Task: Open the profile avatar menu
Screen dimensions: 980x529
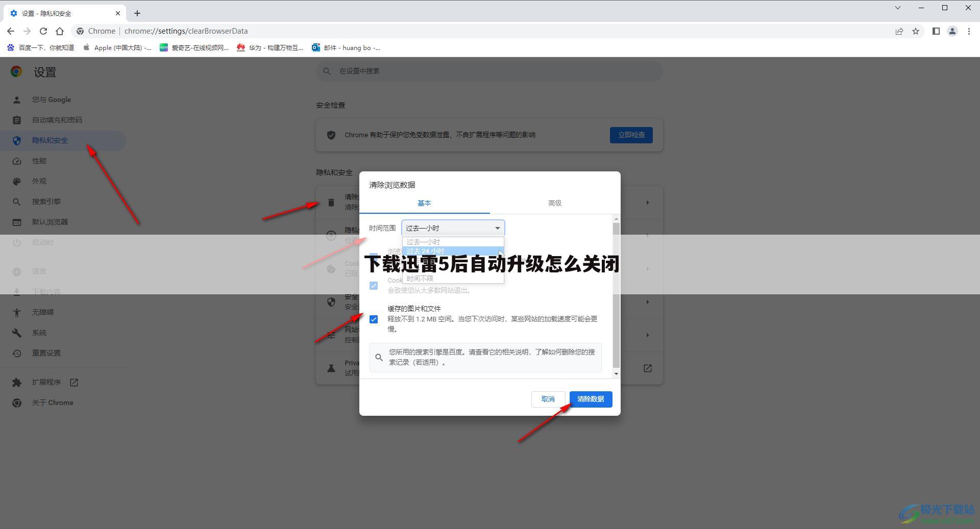Action: 952,31
